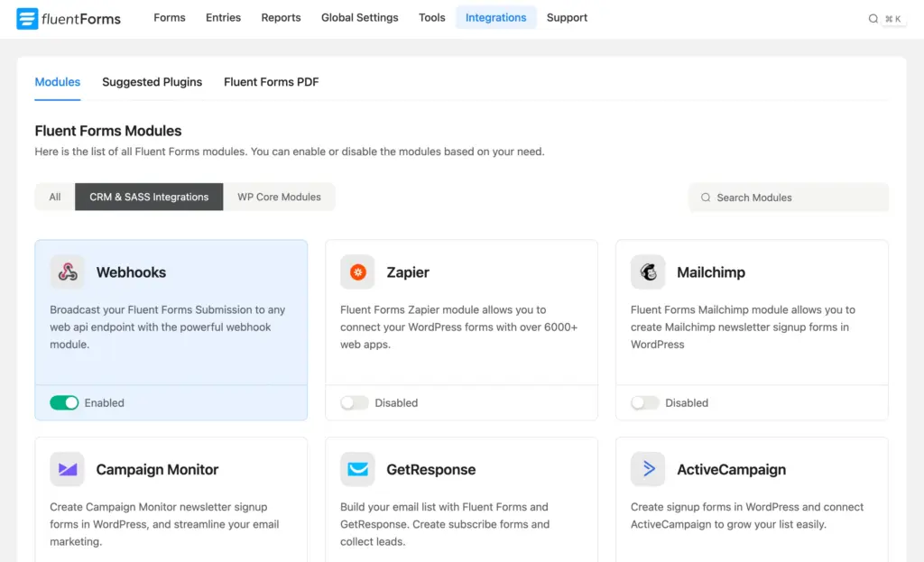Click the Campaign Monitor envelope icon
The width and height of the screenshot is (924, 562).
[67, 469]
